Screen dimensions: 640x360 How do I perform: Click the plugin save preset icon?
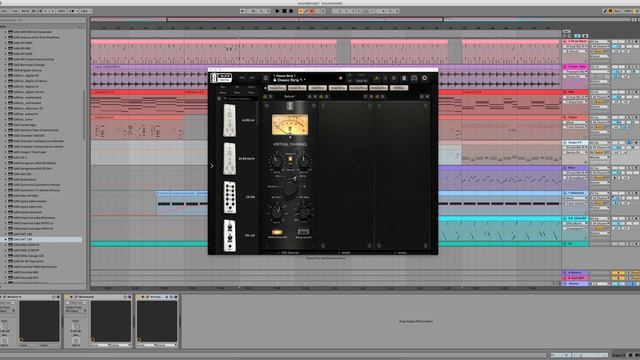click(404, 78)
